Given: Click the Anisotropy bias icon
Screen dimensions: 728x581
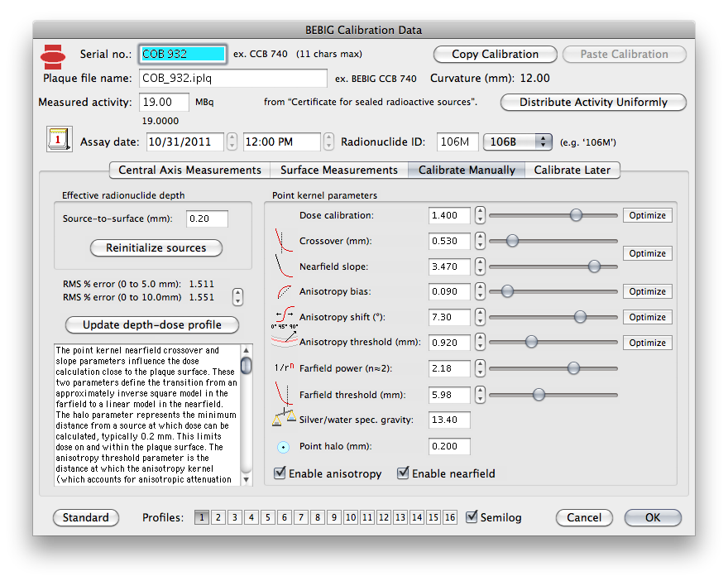Looking at the screenshot, I should 284,291.
